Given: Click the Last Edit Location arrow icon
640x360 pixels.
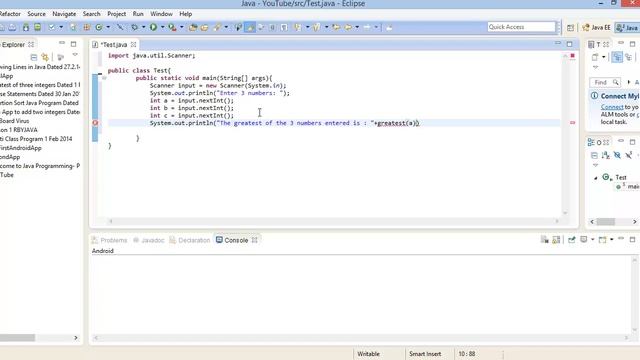Looking at the screenshot, I should [336, 27].
